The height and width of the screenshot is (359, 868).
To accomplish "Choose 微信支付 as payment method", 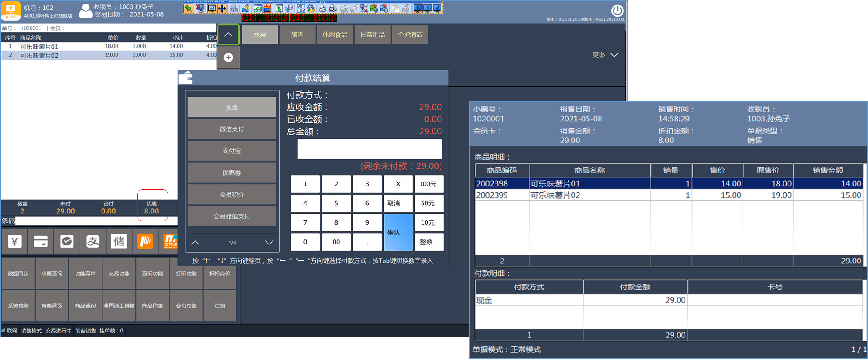I will click(x=231, y=129).
